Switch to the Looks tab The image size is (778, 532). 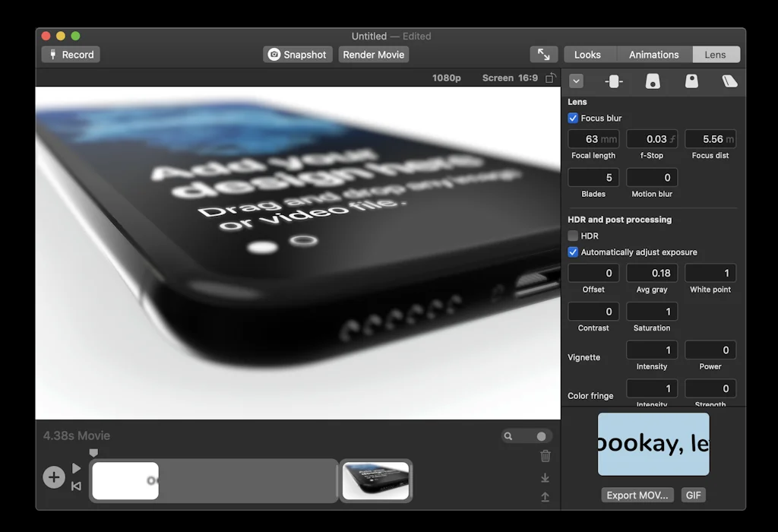coord(590,54)
